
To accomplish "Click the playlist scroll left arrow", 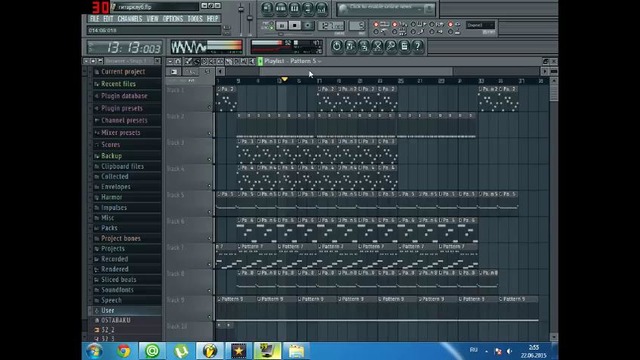I will pos(220,71).
